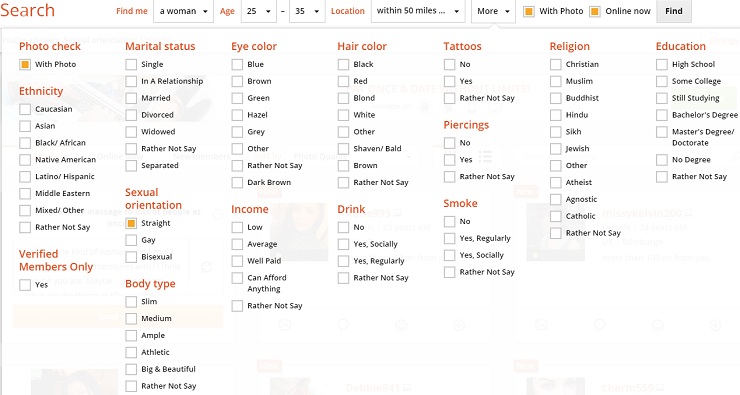Tick the Bisexual checkbox
Image resolution: width=740 pixels, height=395 pixels.
coord(131,257)
